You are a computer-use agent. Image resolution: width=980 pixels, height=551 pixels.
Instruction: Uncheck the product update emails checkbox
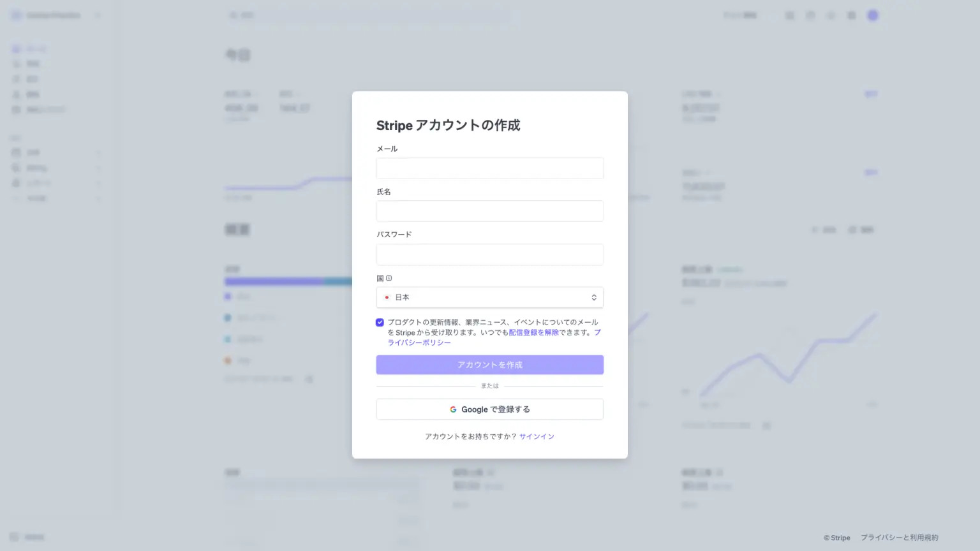[380, 323]
